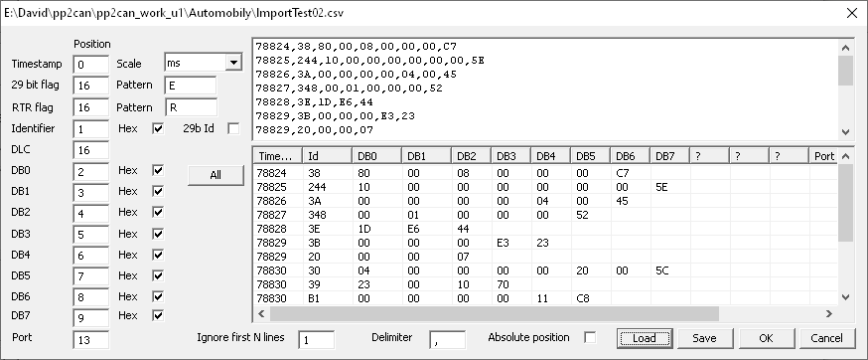Click the Time column header
The height and width of the screenshot is (360, 868).
pyautogui.click(x=278, y=156)
